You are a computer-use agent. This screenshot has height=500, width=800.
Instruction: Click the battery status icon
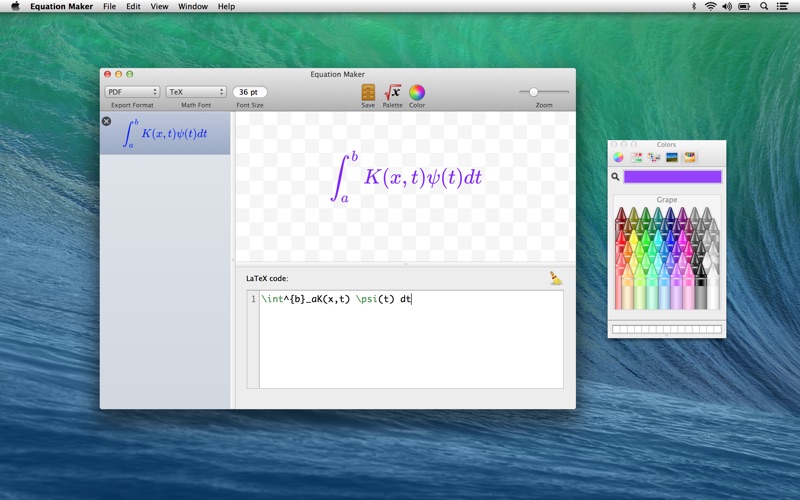[744, 6]
